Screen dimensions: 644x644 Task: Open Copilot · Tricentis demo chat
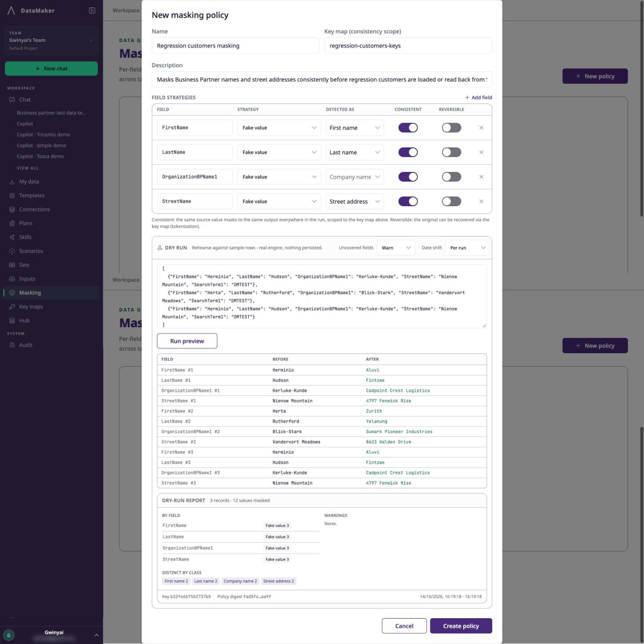coord(44,135)
